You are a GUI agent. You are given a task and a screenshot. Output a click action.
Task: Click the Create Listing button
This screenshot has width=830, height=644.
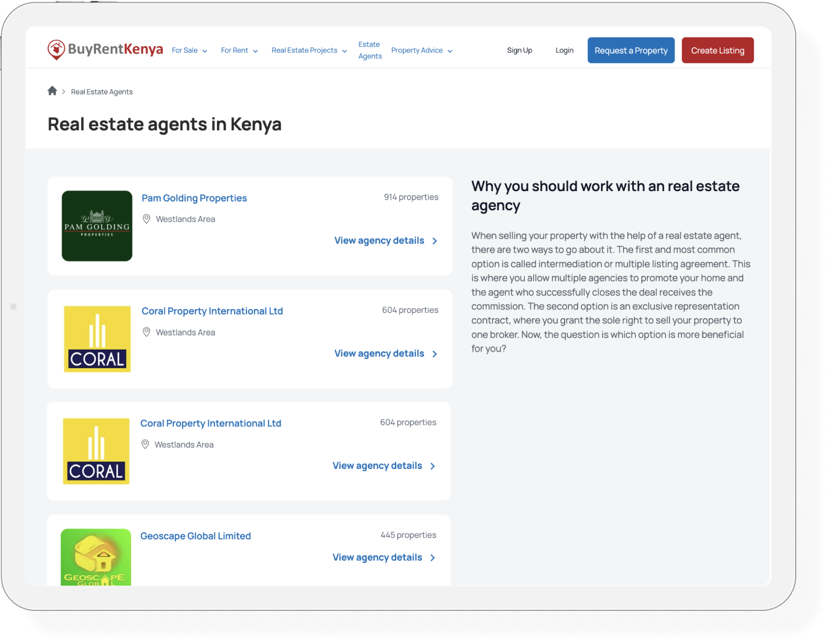718,50
